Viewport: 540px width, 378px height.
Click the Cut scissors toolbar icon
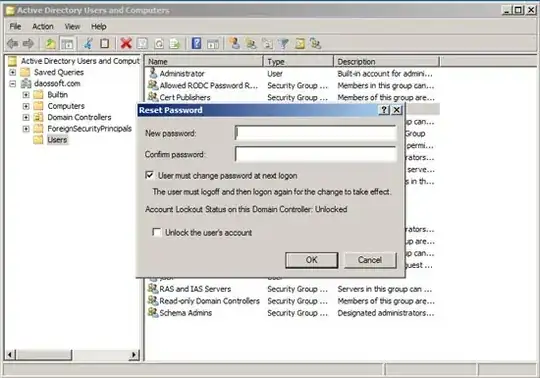point(88,44)
